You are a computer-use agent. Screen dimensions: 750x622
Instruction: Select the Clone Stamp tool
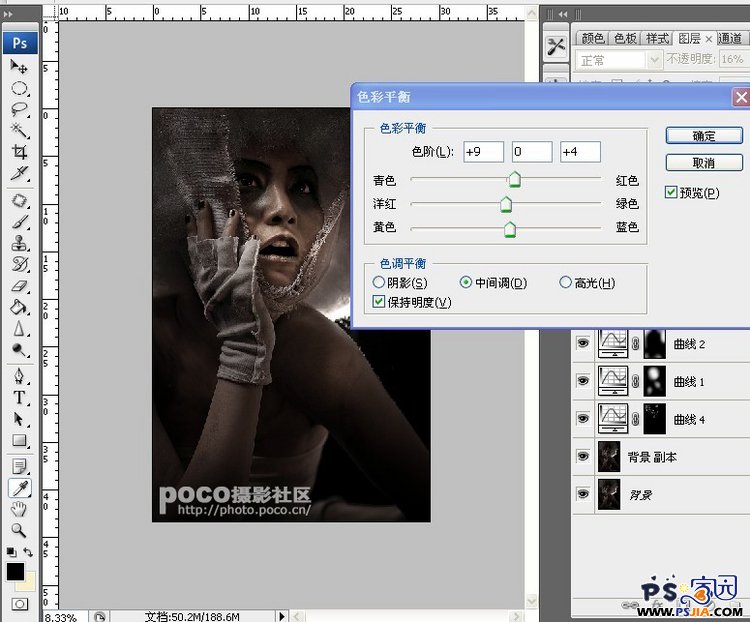(19, 243)
